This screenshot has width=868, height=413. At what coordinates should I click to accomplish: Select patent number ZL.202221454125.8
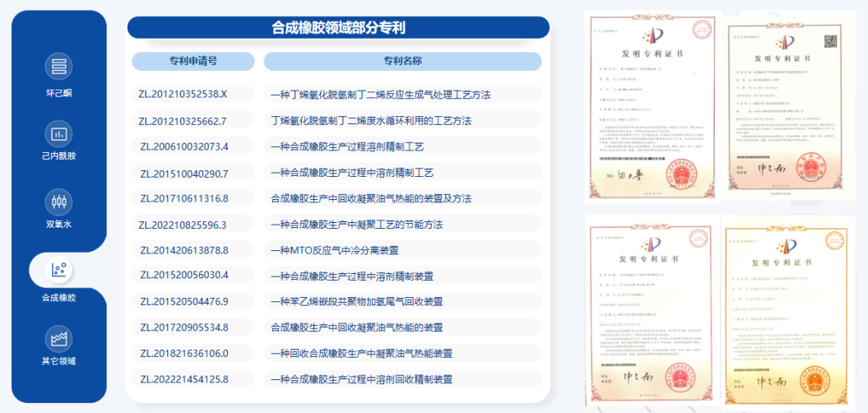click(184, 379)
